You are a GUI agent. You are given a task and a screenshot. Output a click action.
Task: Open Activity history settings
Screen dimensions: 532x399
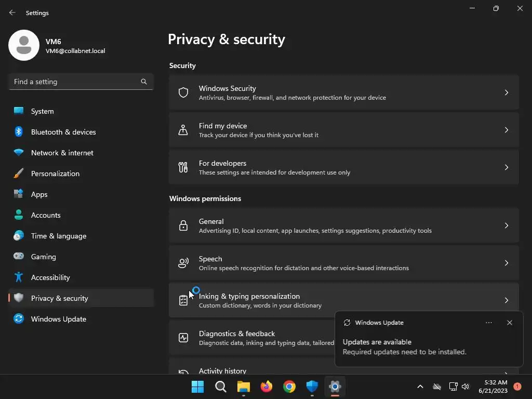(x=344, y=366)
